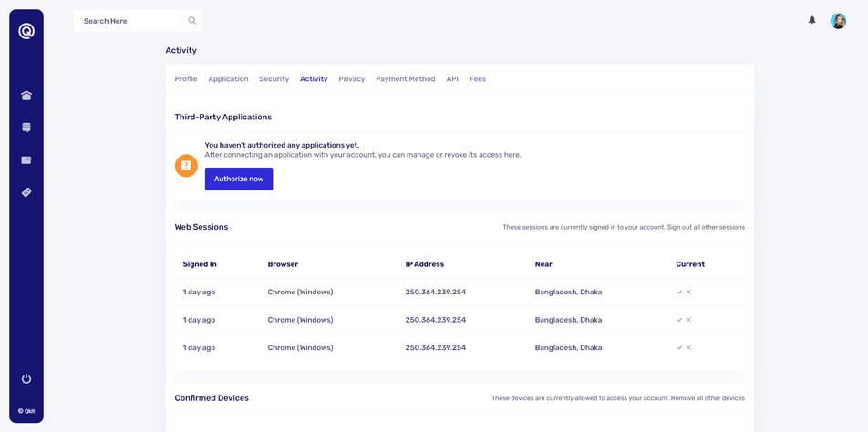Select the price tag icon in sidebar

point(26,192)
